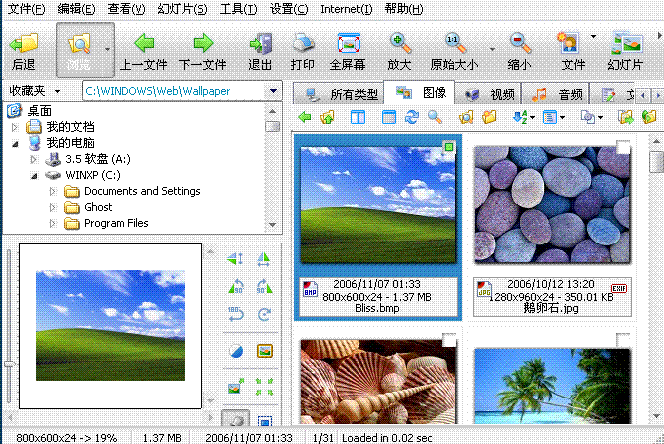
Task: Click the flip horizontal icon in preview tools
Action: pos(264,258)
